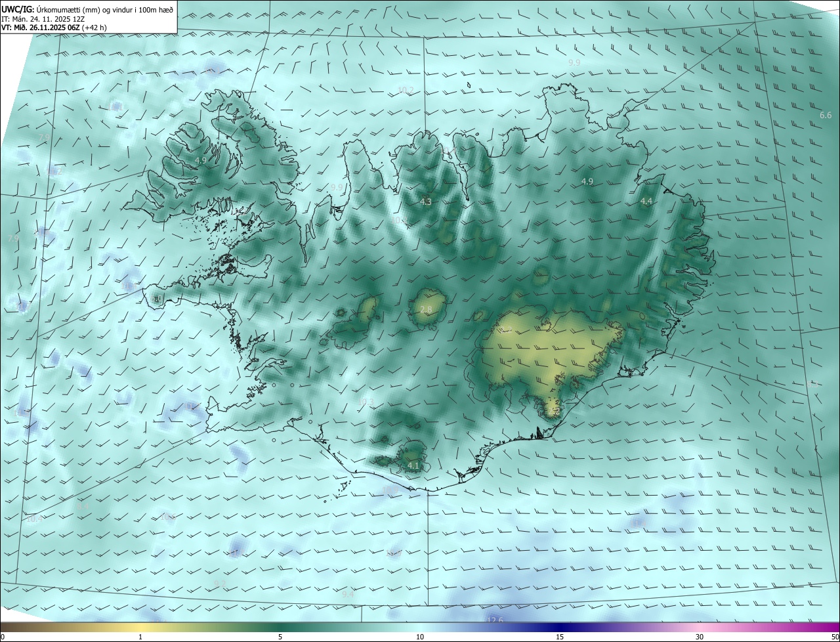Click the '10.2' value on the map

click(x=406, y=90)
